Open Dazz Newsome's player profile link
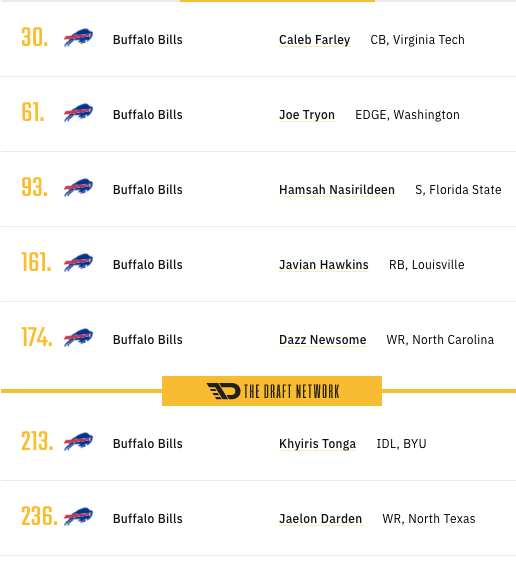This screenshot has height=562, width=516. (x=322, y=340)
